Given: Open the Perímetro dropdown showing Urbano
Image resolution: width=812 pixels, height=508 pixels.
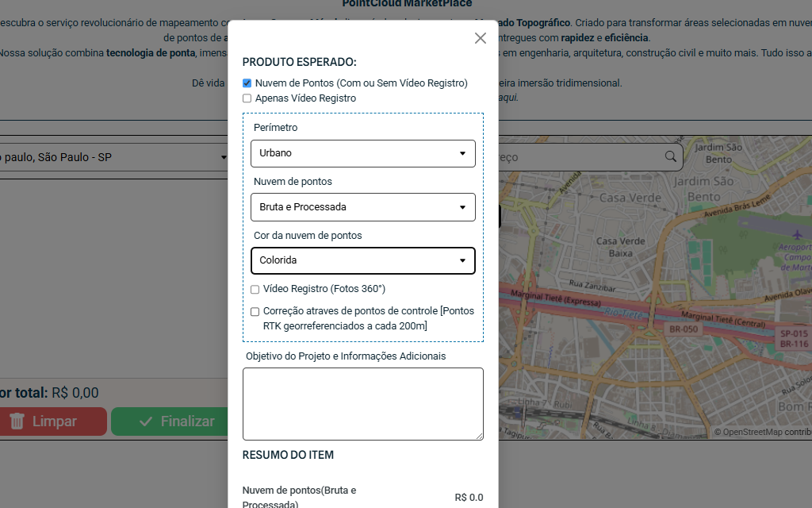Looking at the screenshot, I should click(362, 153).
